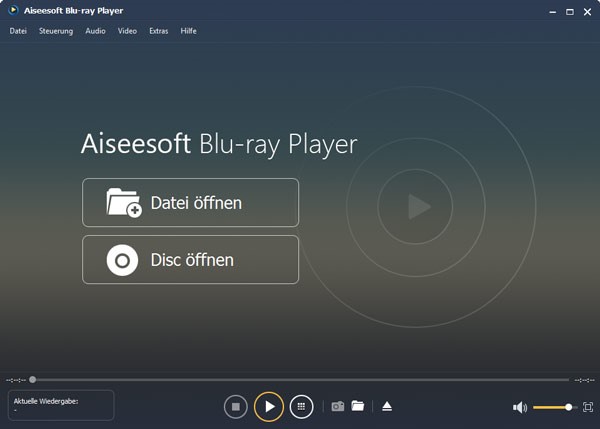This screenshot has height=429, width=600.
Task: Mute audio via speaker icon
Action: point(519,407)
